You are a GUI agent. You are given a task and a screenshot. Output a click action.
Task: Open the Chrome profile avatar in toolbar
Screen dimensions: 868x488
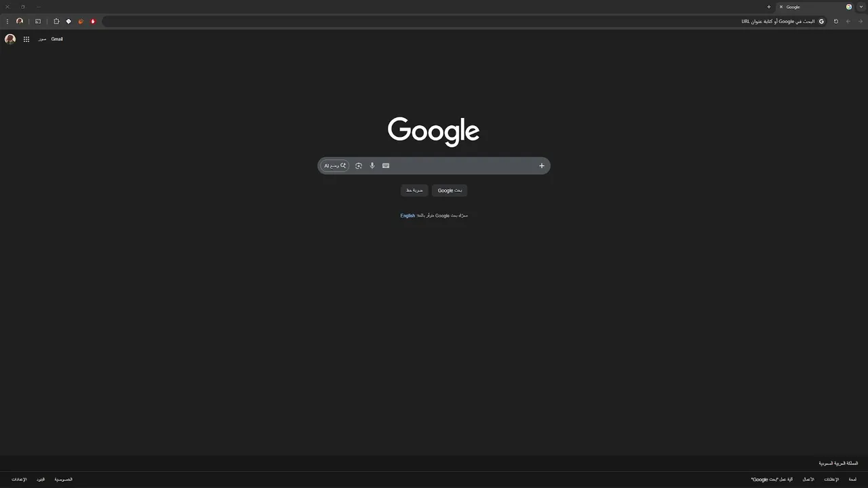[x=20, y=21]
